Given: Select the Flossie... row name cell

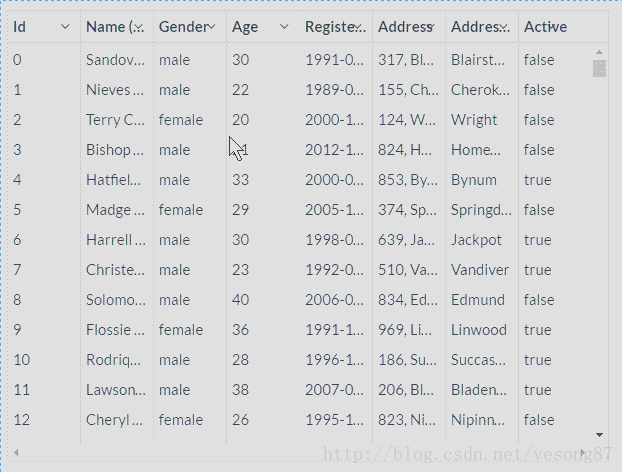Looking at the screenshot, I should [x=115, y=330].
